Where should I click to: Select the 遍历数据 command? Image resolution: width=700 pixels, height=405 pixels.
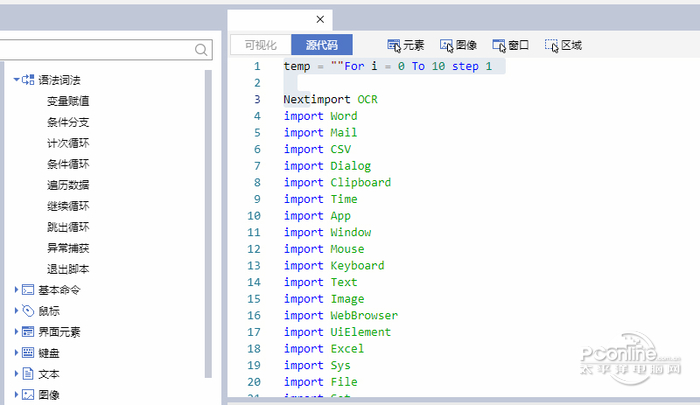[x=68, y=185]
